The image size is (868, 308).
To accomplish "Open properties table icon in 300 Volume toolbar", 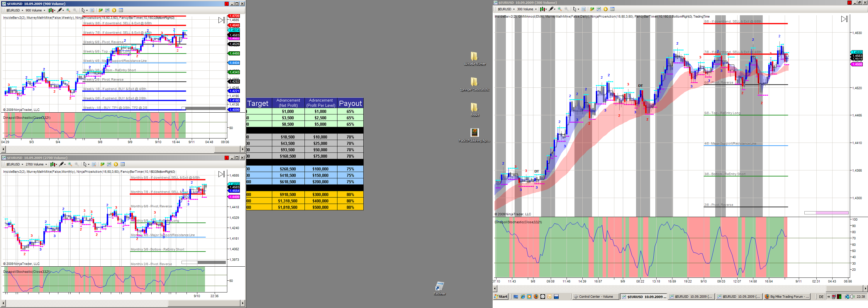I will pos(613,9).
